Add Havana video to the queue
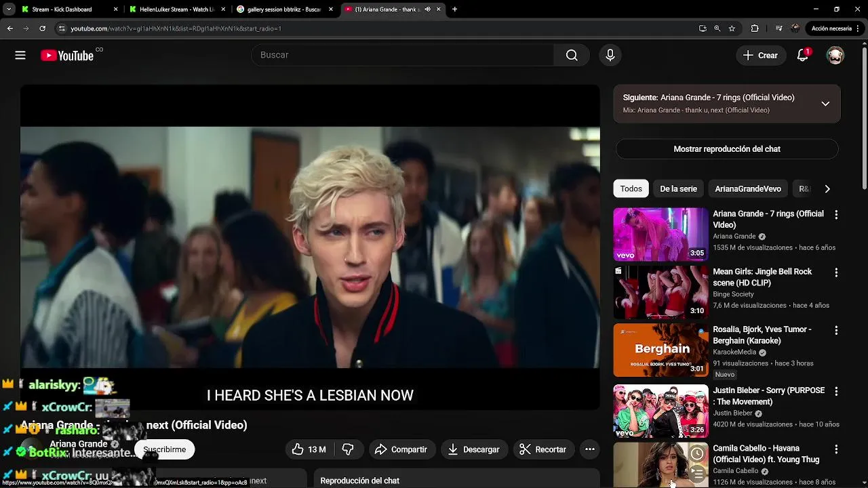The height and width of the screenshot is (488, 868). pyautogui.click(x=697, y=474)
